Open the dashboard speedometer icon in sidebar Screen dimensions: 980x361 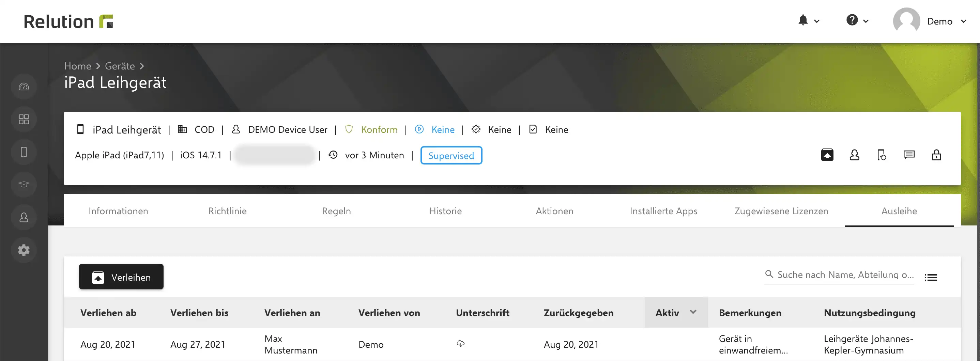pos(24,87)
